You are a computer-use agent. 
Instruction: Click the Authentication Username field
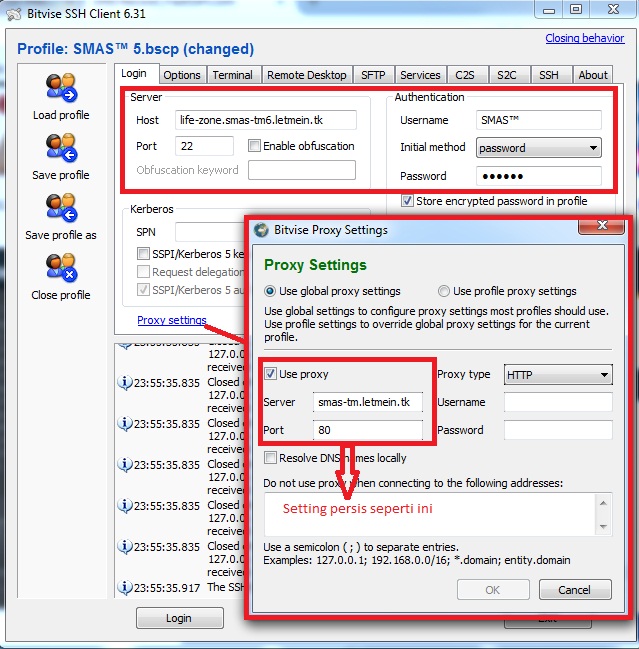[538, 120]
